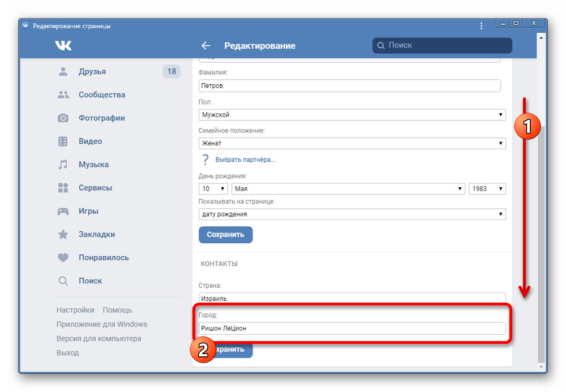566x392 pixels.
Task: Click the Сохранить button under birthday settings
Action: tap(226, 235)
